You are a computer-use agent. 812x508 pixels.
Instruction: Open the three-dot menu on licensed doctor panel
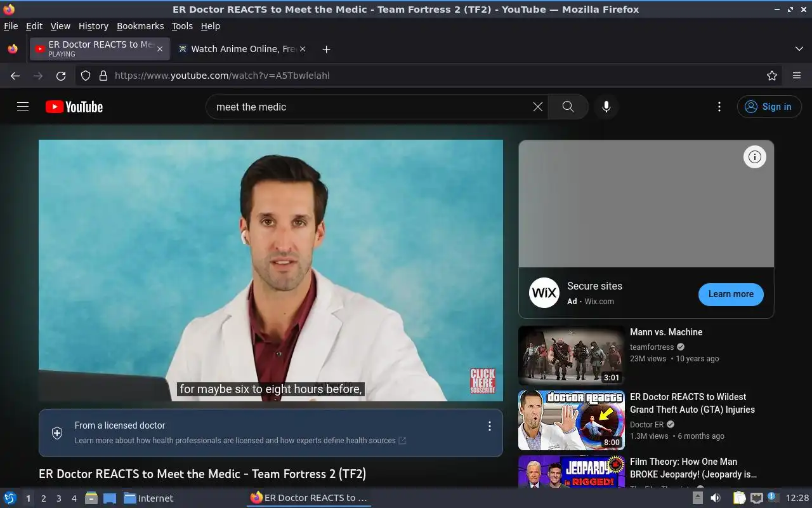point(489,426)
